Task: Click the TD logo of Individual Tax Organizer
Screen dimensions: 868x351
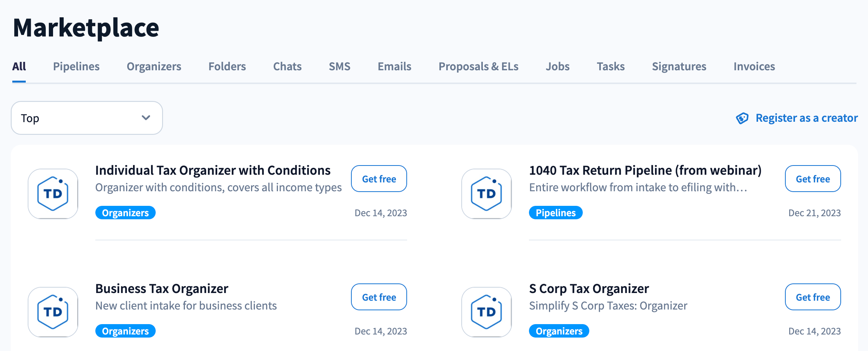Action: tap(53, 194)
